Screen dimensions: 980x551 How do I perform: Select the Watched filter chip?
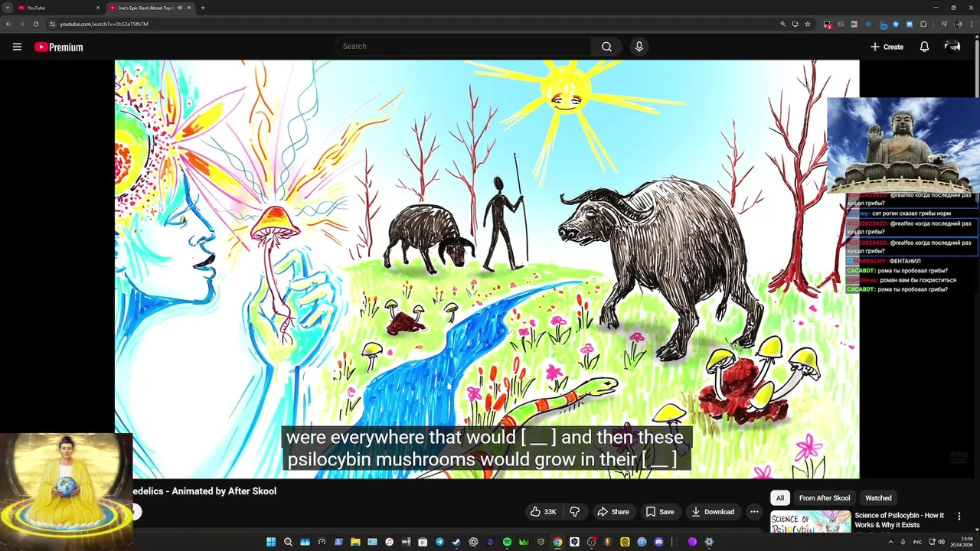[x=878, y=498]
